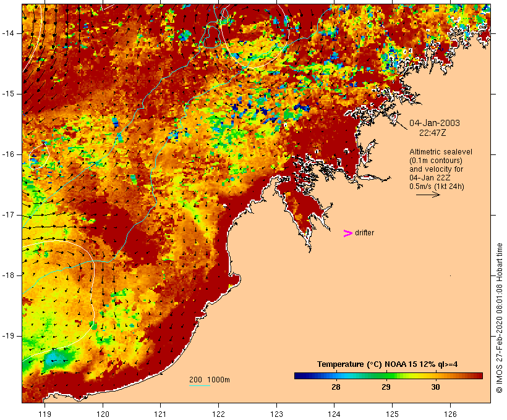Click the '29' colorbar tick label
507x420 pixels.
point(386,387)
